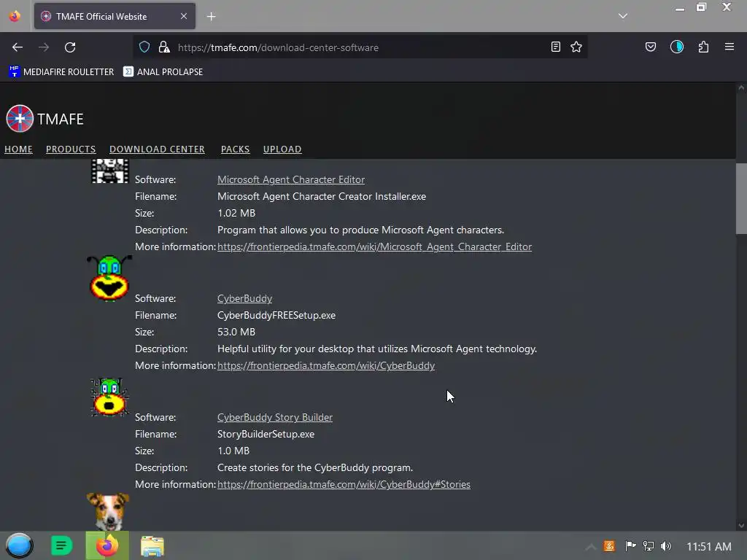
Task: Click the Firefox View icon in tab bar
Action: coord(15,16)
